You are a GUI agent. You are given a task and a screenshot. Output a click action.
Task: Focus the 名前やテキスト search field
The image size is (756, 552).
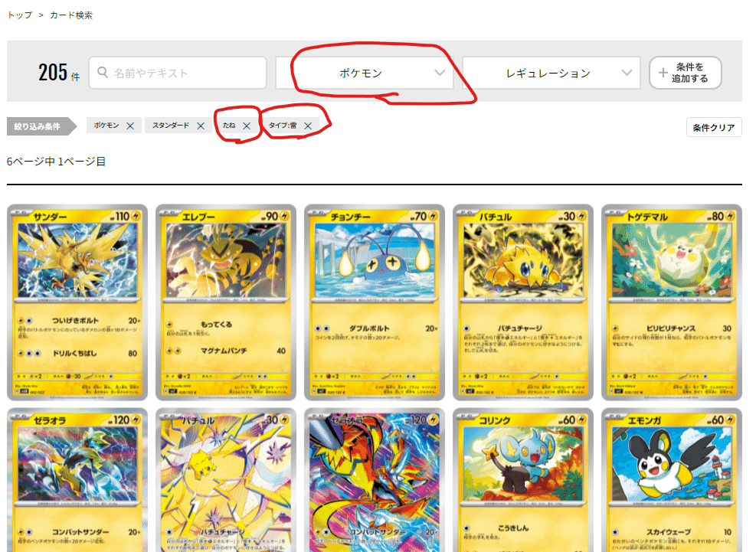178,73
